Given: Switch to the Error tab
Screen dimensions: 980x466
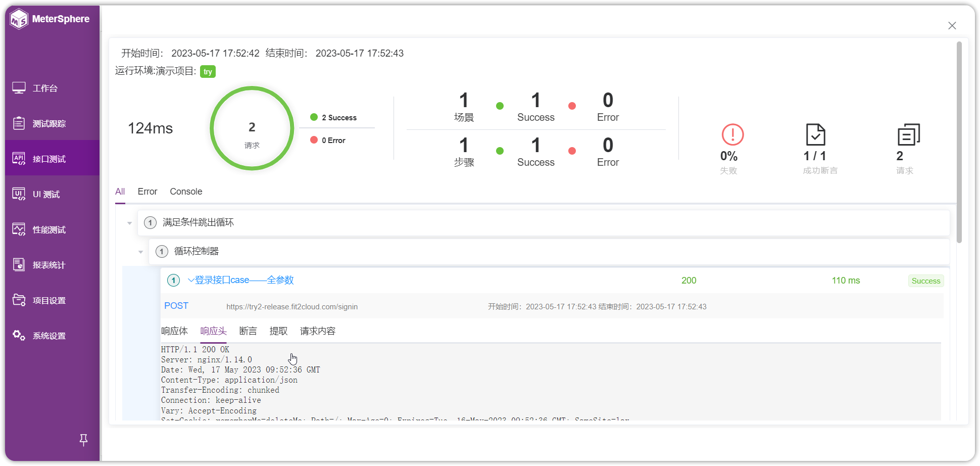Looking at the screenshot, I should [x=148, y=192].
